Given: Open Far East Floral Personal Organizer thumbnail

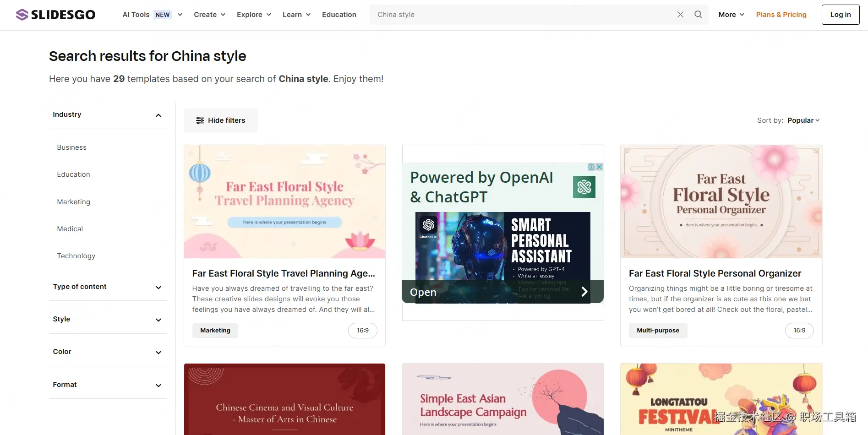Looking at the screenshot, I should [721, 201].
